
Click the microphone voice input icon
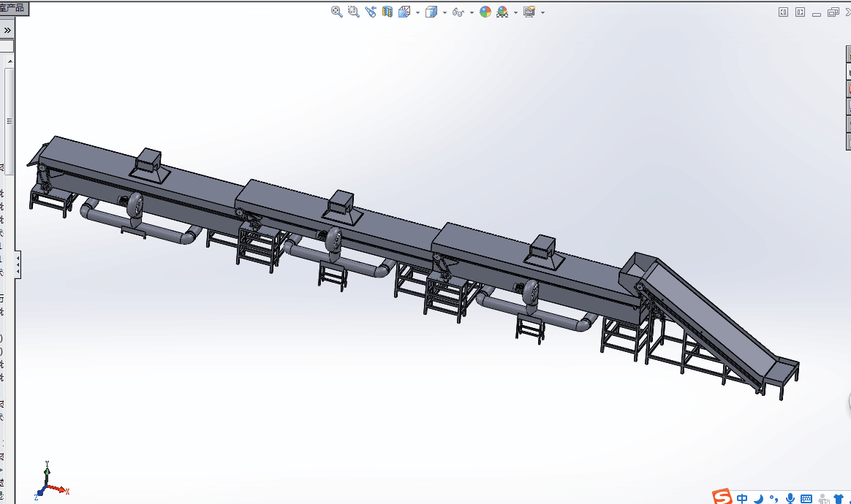click(790, 498)
